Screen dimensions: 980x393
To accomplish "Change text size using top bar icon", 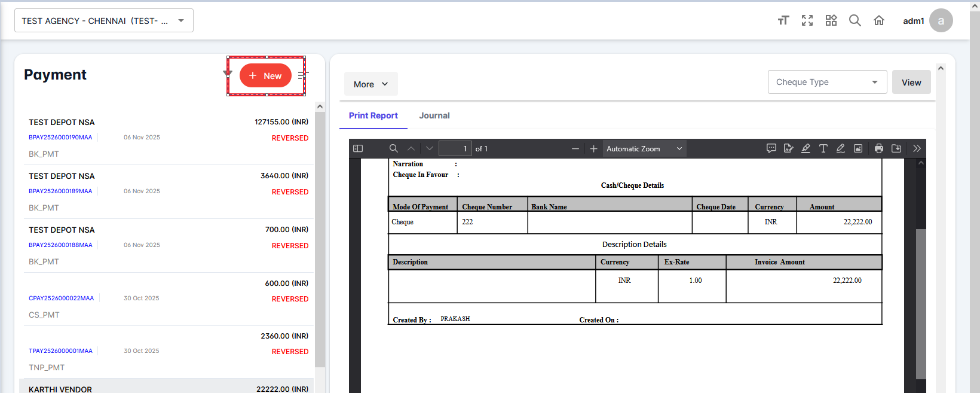I will coord(783,21).
